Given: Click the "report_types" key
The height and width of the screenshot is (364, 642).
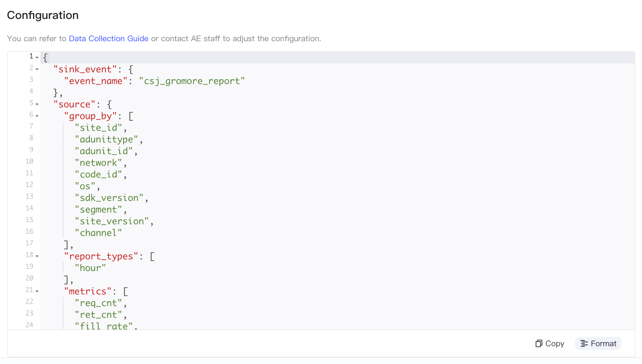Looking at the screenshot, I should (x=101, y=256).
